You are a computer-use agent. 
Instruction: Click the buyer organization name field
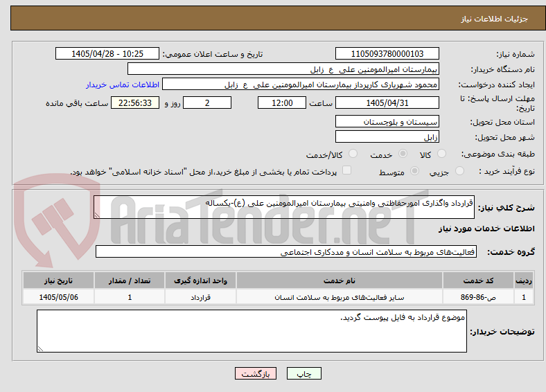[283, 69]
